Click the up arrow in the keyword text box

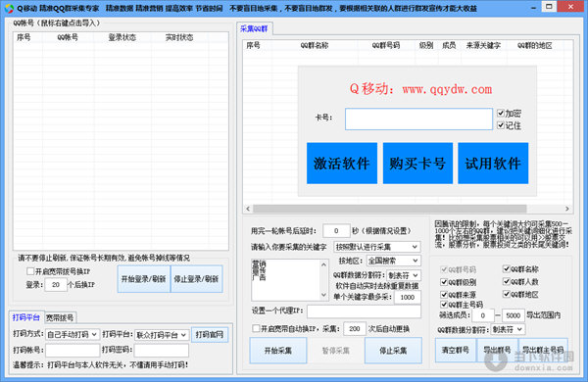pyautogui.click(x=324, y=264)
